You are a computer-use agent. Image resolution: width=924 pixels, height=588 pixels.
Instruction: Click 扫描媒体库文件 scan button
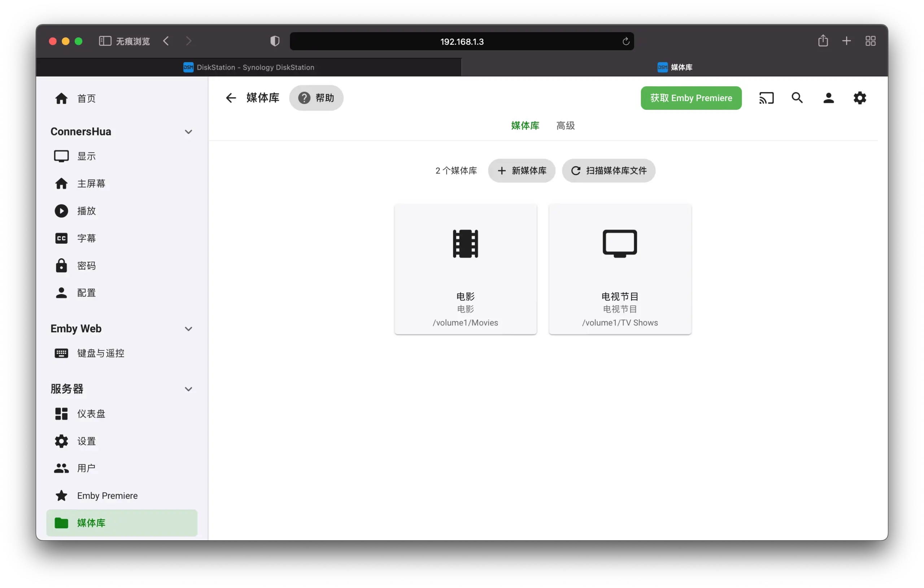coord(609,170)
